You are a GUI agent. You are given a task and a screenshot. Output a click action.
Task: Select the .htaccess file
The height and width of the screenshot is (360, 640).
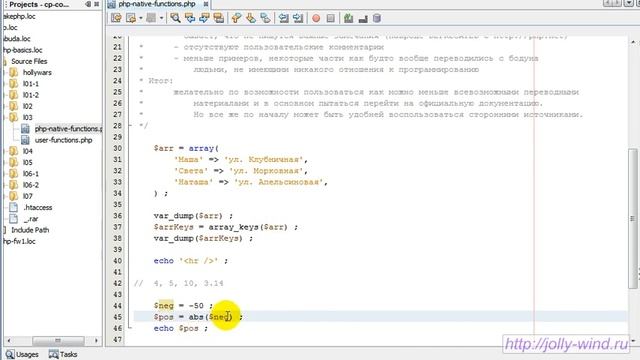(x=38, y=208)
